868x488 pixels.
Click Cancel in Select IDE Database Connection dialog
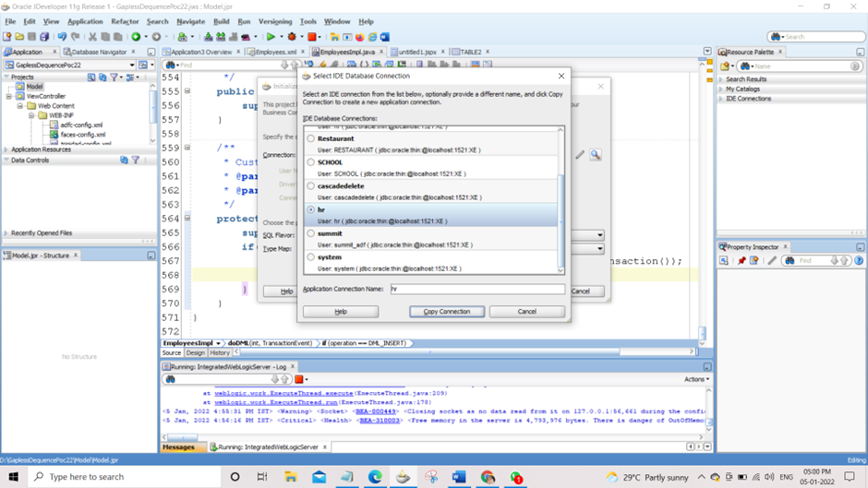click(x=527, y=312)
